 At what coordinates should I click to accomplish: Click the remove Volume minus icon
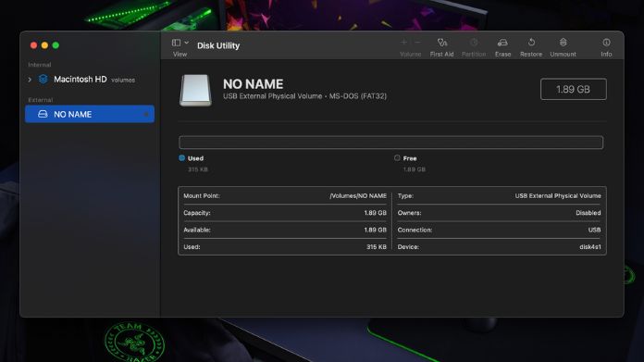(417, 43)
